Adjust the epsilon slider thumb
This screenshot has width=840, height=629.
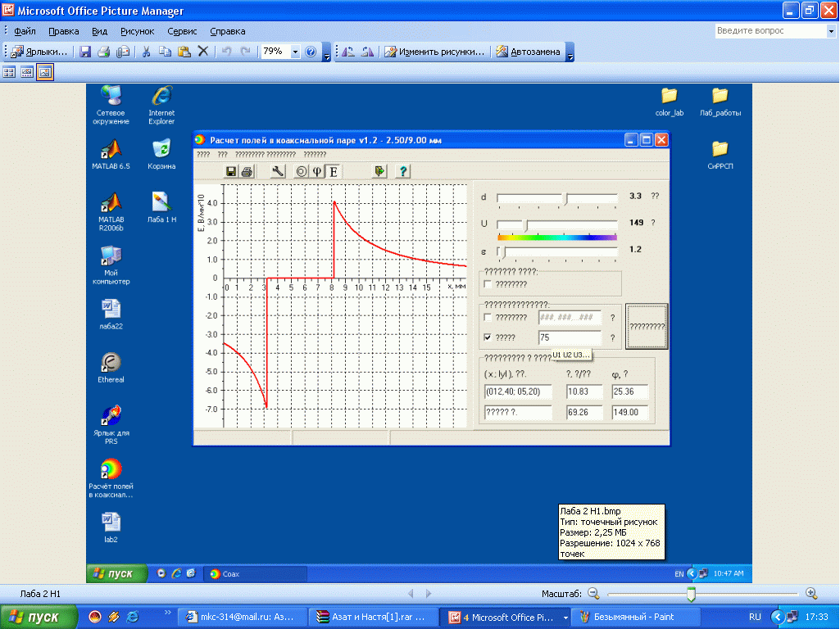[x=502, y=251]
